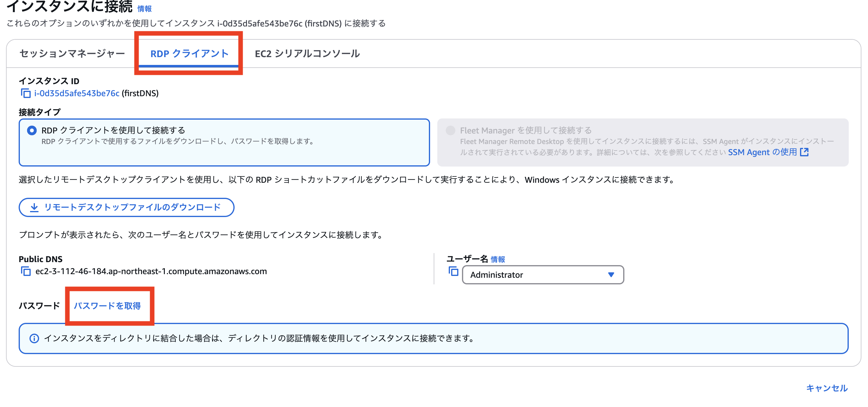Click the download icon on the remote desktop button
868x407 pixels.
click(x=34, y=207)
